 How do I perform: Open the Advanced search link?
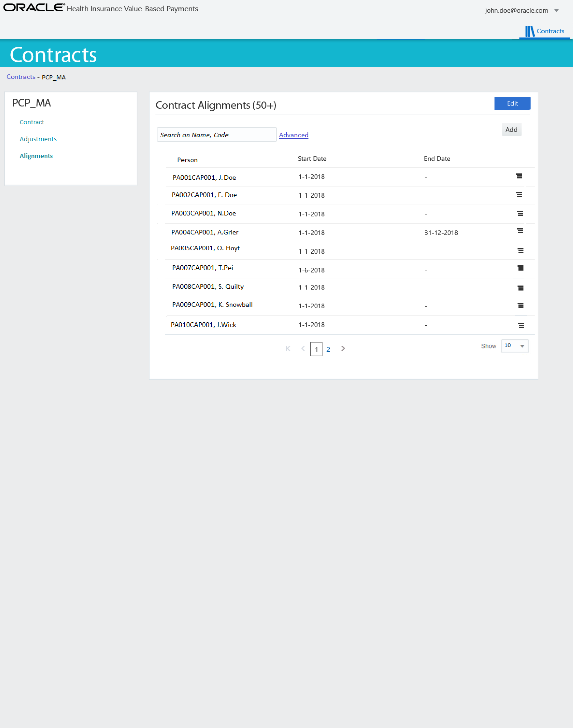click(294, 135)
